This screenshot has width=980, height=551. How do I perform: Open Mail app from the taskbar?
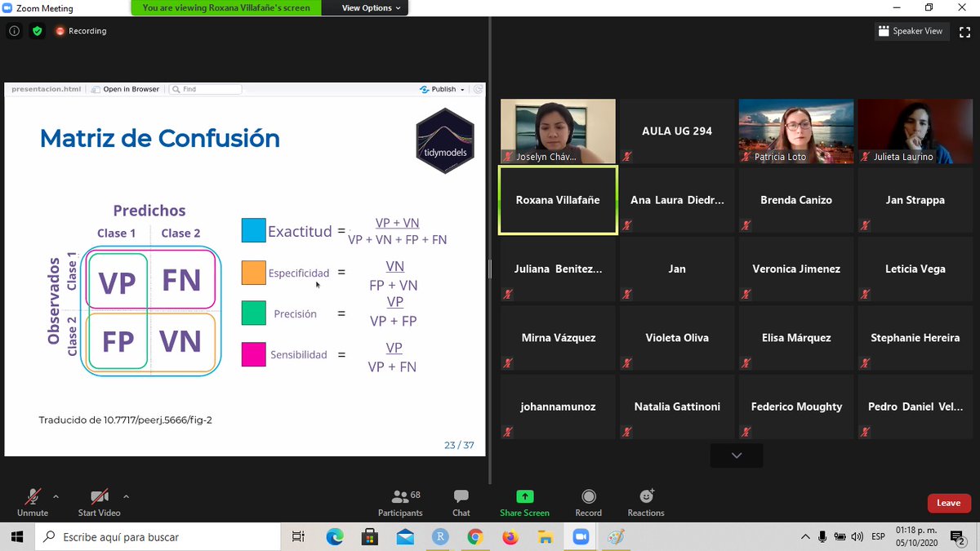coord(405,536)
